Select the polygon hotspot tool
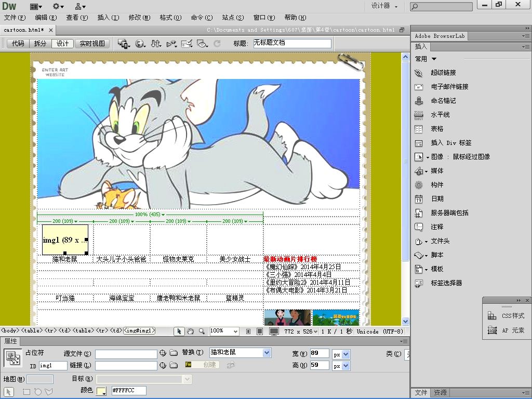The width and height of the screenshot is (532, 399). tap(49, 392)
